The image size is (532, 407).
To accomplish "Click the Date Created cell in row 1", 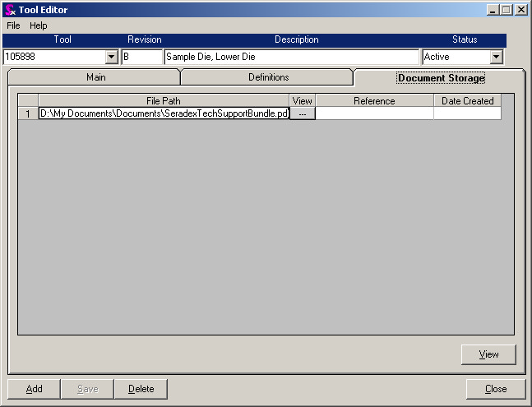I will [x=466, y=114].
